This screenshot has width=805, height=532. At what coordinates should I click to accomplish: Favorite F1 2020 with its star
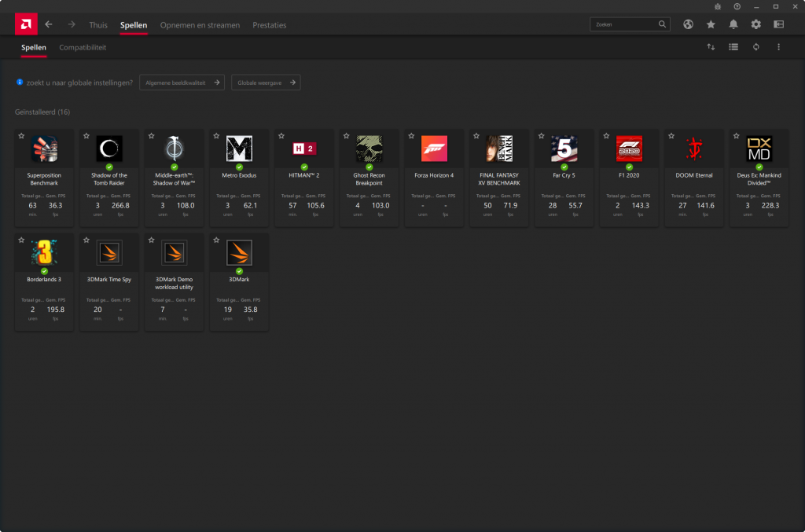click(606, 136)
